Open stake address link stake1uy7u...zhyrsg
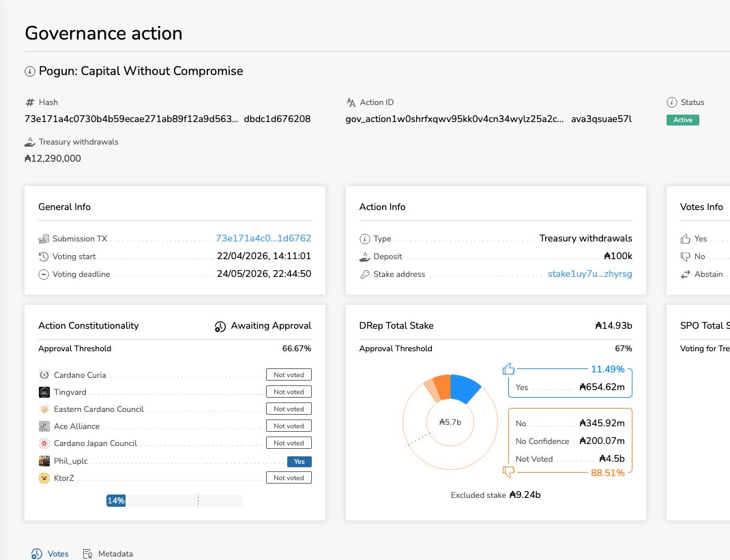The image size is (730, 560). 590,274
